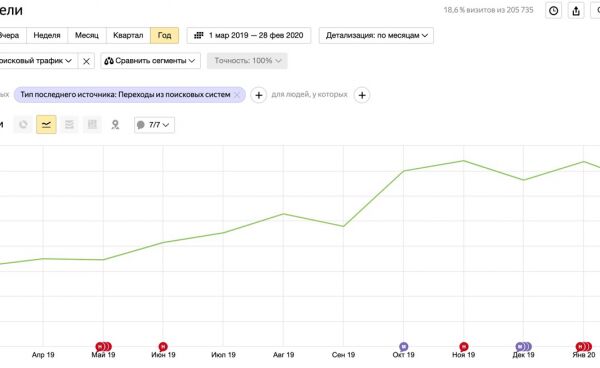600x368 pixels.
Task: Select the line chart view
Action: coord(46,125)
